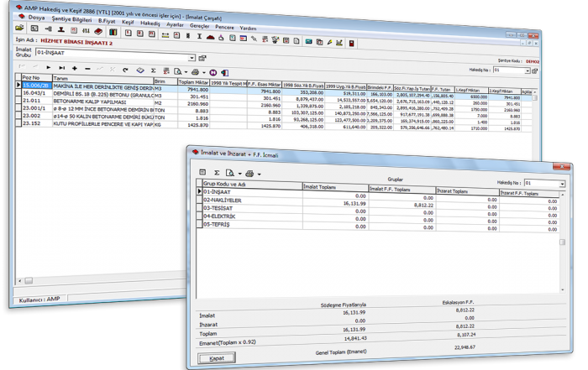The width and height of the screenshot is (588, 370).
Task: Click the red book icon in top toolbar
Action: pos(97,28)
